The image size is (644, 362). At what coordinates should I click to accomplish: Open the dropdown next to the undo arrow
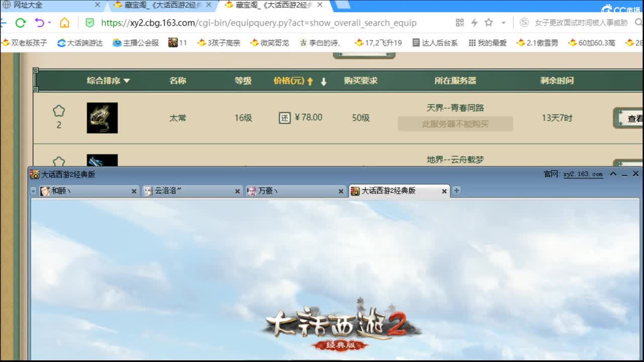pyautogui.click(x=49, y=23)
